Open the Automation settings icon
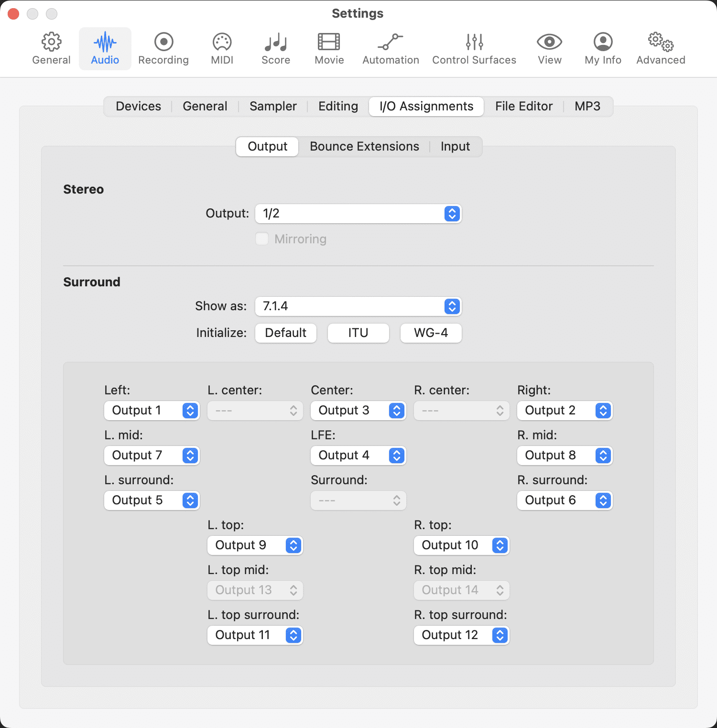 [390, 47]
